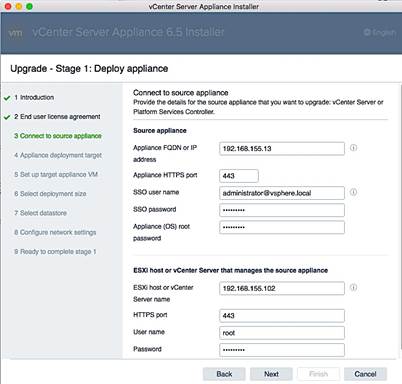Click checkmark beside End user license agreement
Viewport: 402px width, 384px height.
7,117
